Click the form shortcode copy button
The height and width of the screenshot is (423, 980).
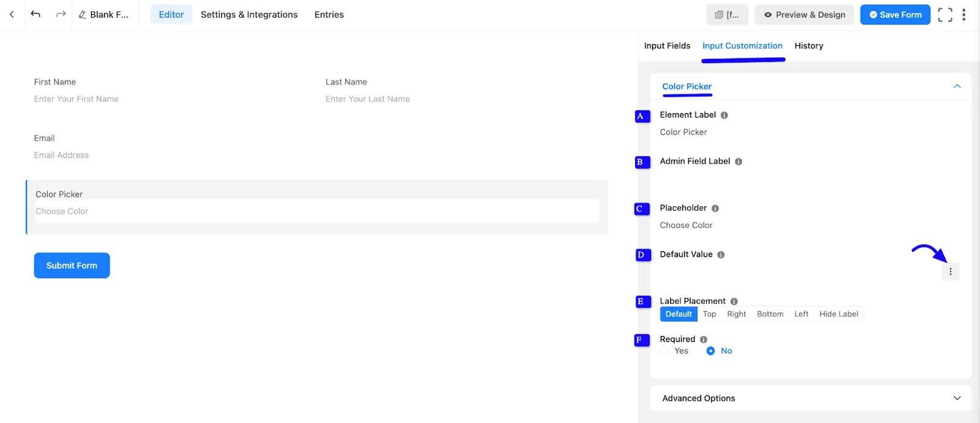pyautogui.click(x=727, y=15)
